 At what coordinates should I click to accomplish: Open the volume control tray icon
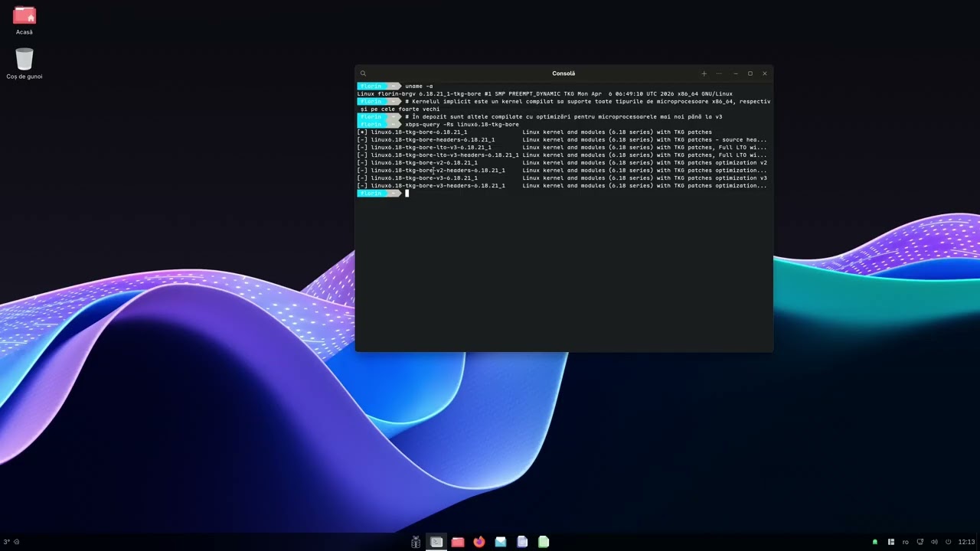[935, 542]
